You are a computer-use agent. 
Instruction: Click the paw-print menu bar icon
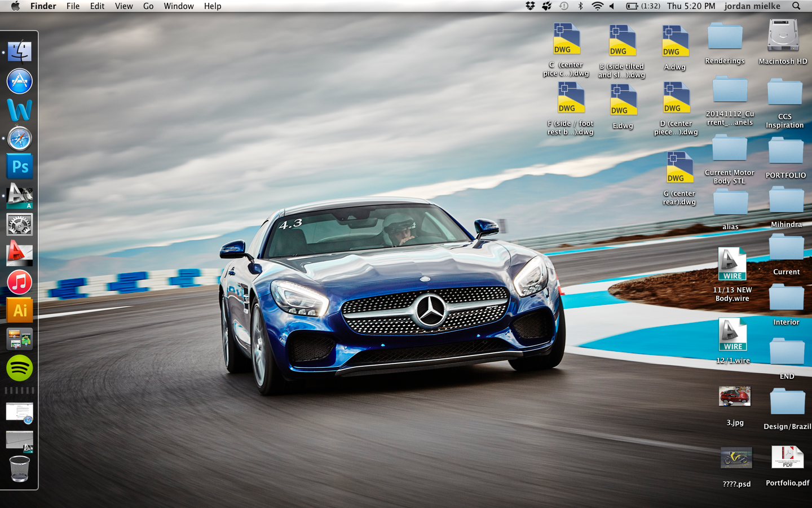click(x=547, y=6)
